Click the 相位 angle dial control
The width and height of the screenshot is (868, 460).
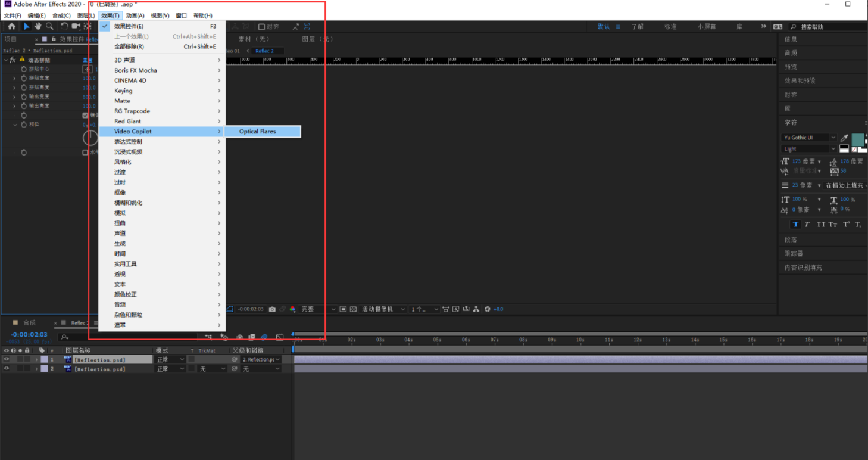(90, 138)
